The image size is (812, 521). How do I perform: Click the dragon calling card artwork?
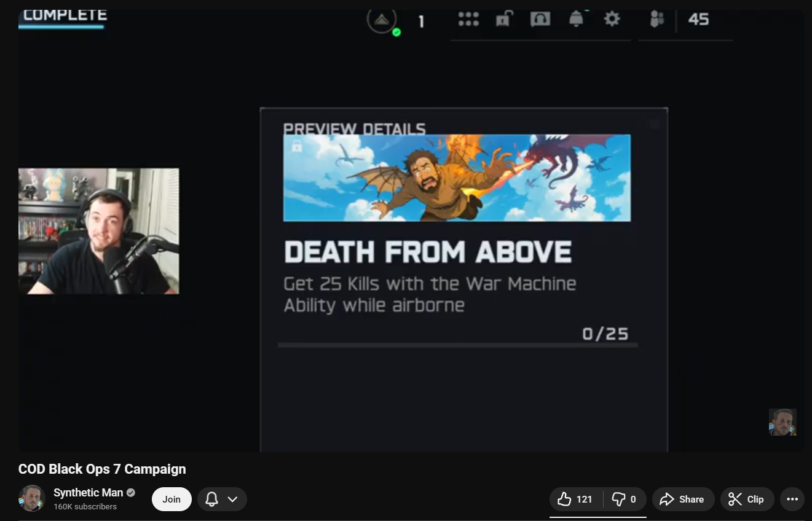tap(457, 178)
